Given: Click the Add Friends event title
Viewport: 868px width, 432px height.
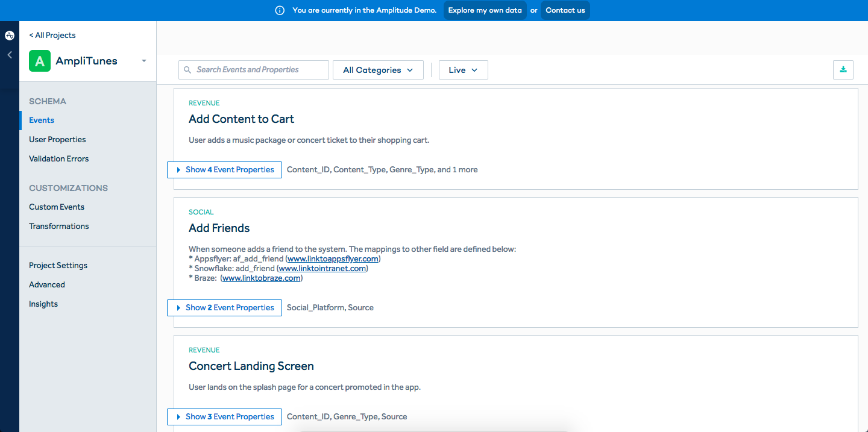Looking at the screenshot, I should pyautogui.click(x=219, y=228).
